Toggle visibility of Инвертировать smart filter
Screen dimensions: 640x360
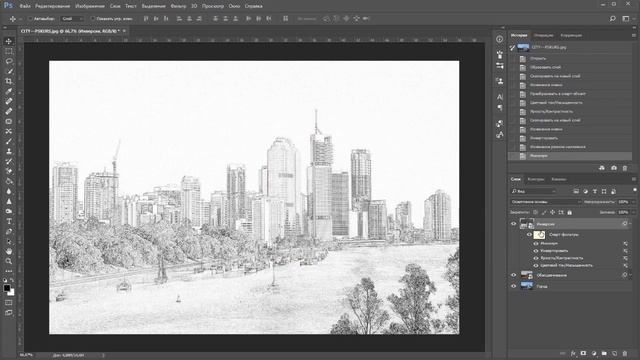(536, 251)
